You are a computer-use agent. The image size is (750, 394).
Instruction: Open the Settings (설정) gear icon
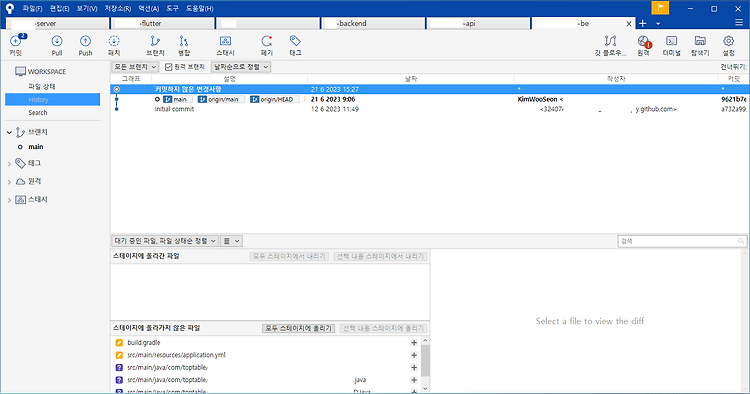click(x=728, y=41)
